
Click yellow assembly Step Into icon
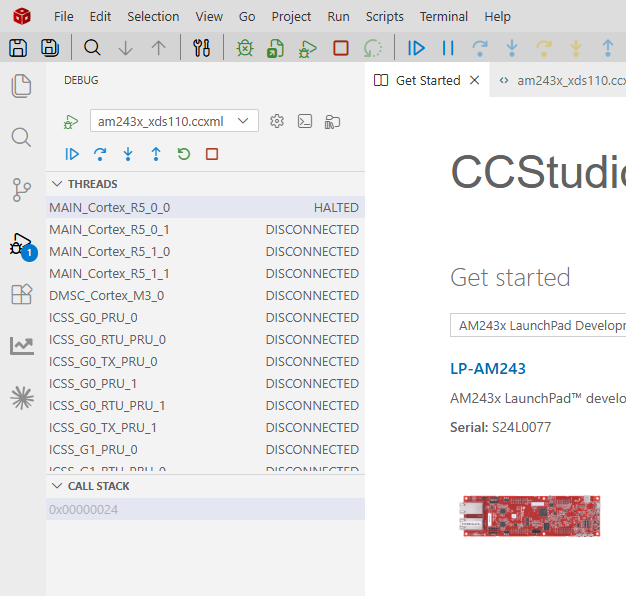coord(576,48)
